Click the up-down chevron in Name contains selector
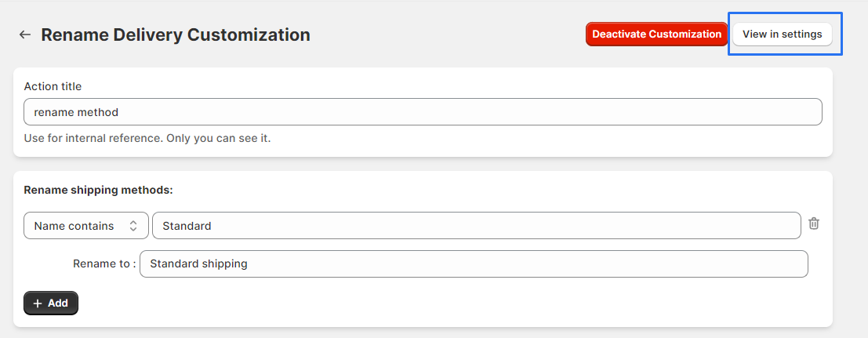 pyautogui.click(x=133, y=226)
